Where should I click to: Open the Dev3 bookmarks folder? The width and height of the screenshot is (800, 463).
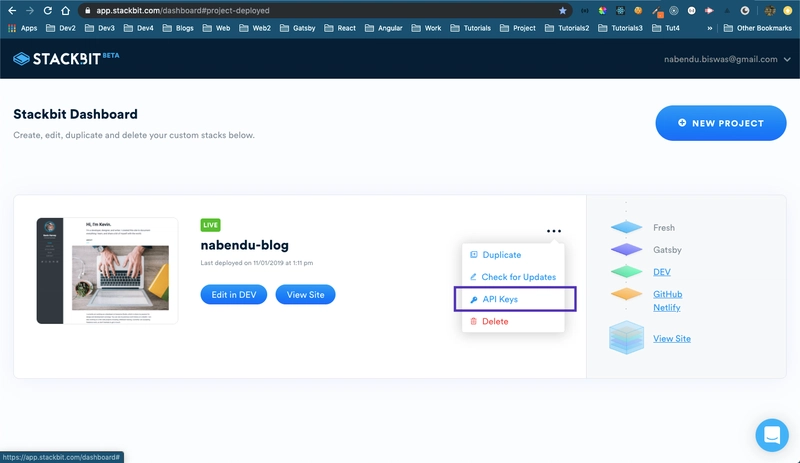[x=99, y=28]
